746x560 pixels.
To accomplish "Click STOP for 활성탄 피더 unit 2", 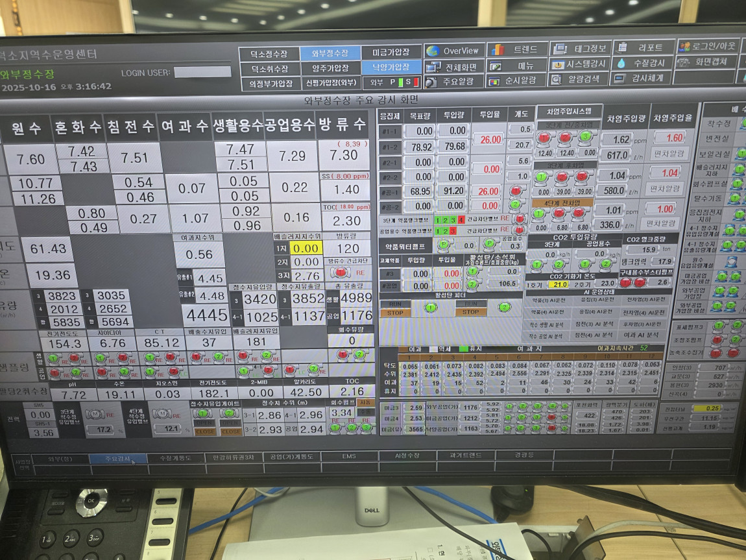I will 470,311.
